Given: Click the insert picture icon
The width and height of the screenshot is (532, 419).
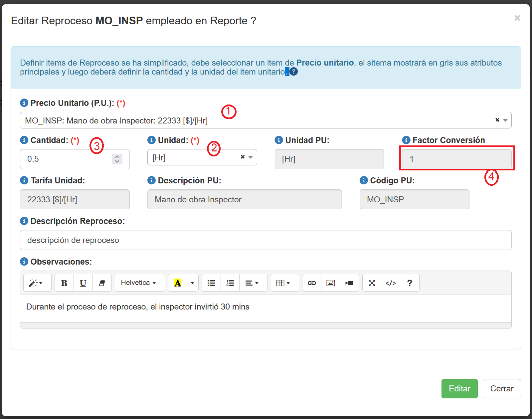Looking at the screenshot, I should coord(331,283).
